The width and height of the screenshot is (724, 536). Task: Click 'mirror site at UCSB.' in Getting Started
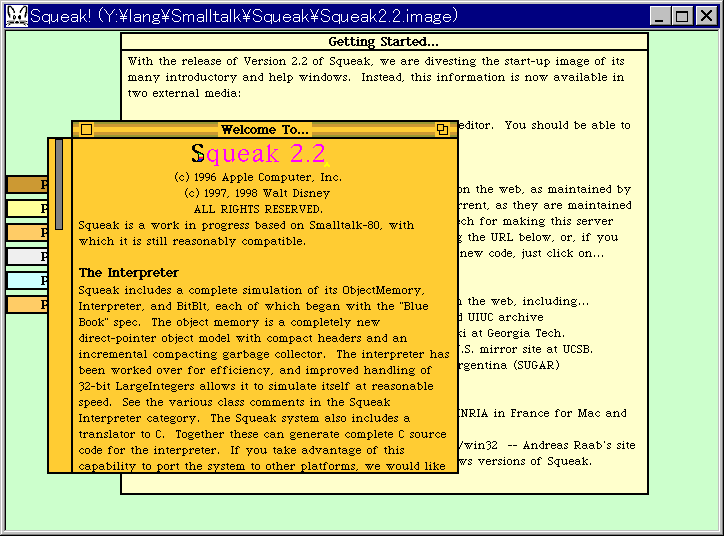coord(536,349)
